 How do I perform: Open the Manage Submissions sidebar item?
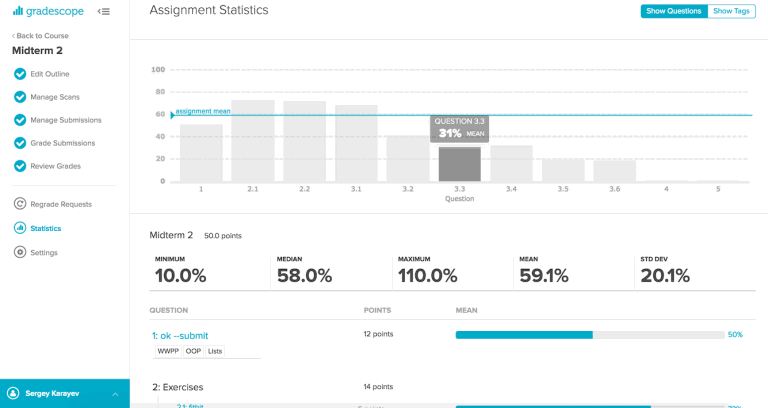pos(66,120)
